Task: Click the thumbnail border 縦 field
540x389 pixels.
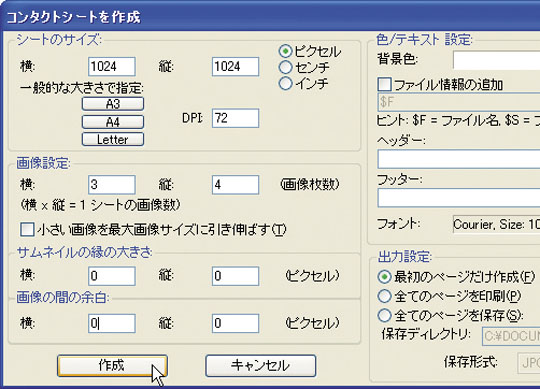Action: [x=235, y=276]
